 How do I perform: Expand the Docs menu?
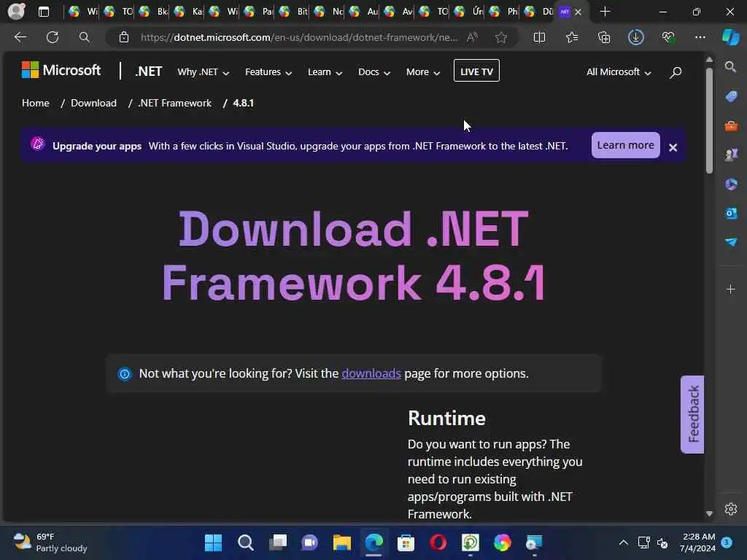374,72
